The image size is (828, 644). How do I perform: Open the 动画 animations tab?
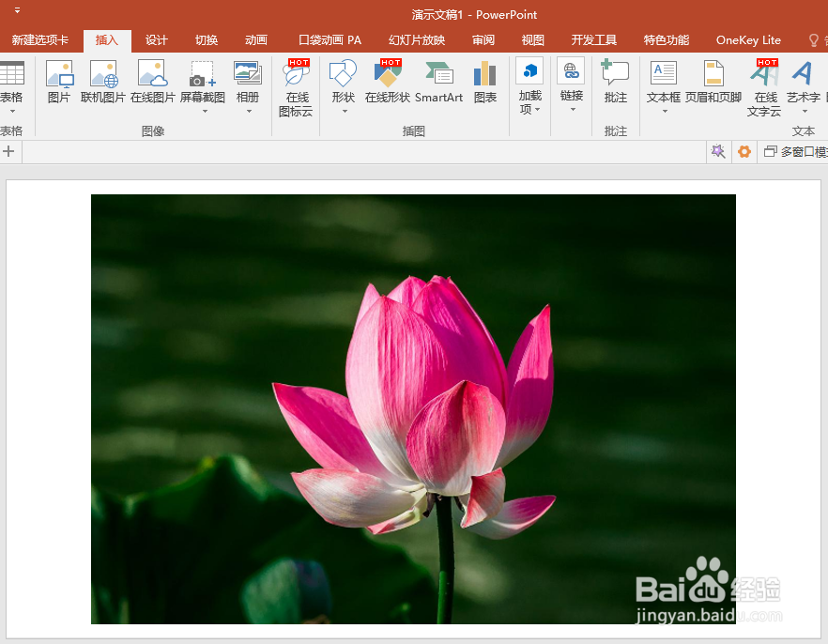click(256, 40)
